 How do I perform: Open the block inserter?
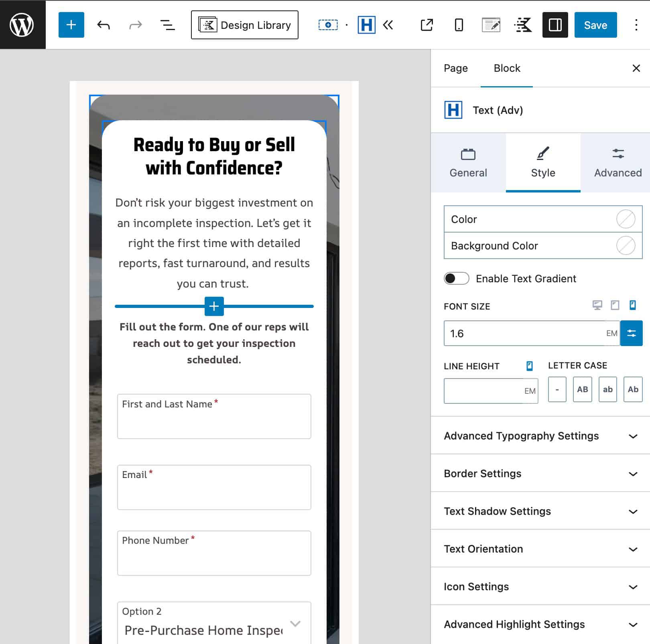click(71, 25)
